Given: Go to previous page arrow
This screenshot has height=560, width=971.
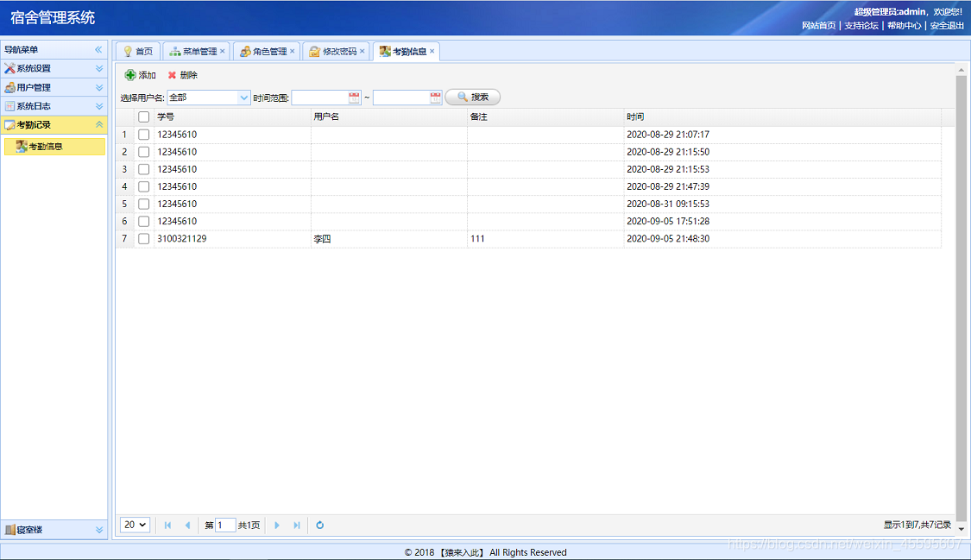Looking at the screenshot, I should [x=187, y=525].
